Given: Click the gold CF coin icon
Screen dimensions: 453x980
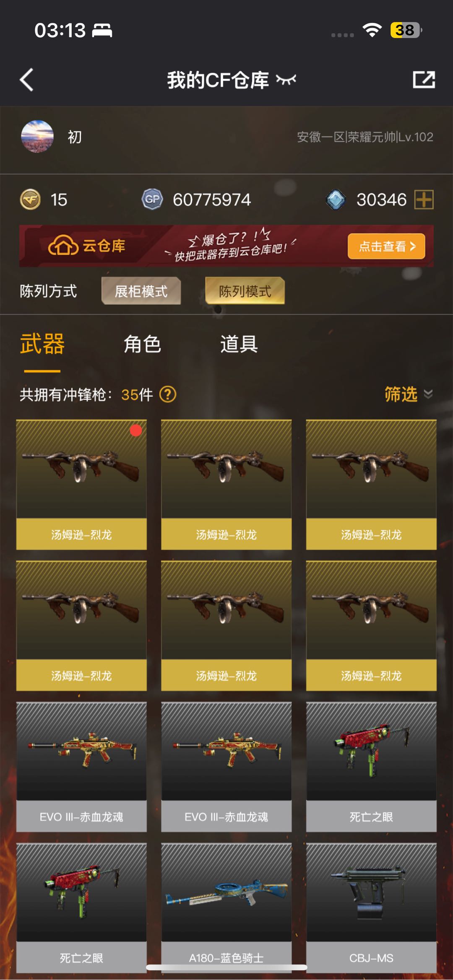Looking at the screenshot, I should point(30,200).
